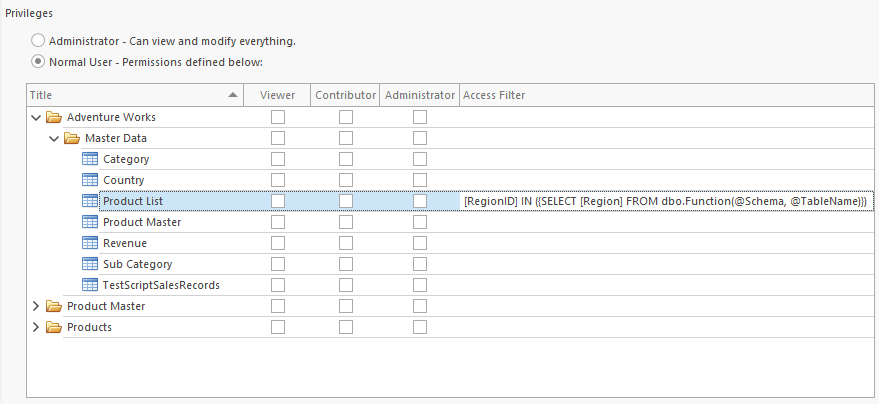The image size is (879, 404).
Task: Select the Normal User radio button
Action: pyautogui.click(x=38, y=62)
